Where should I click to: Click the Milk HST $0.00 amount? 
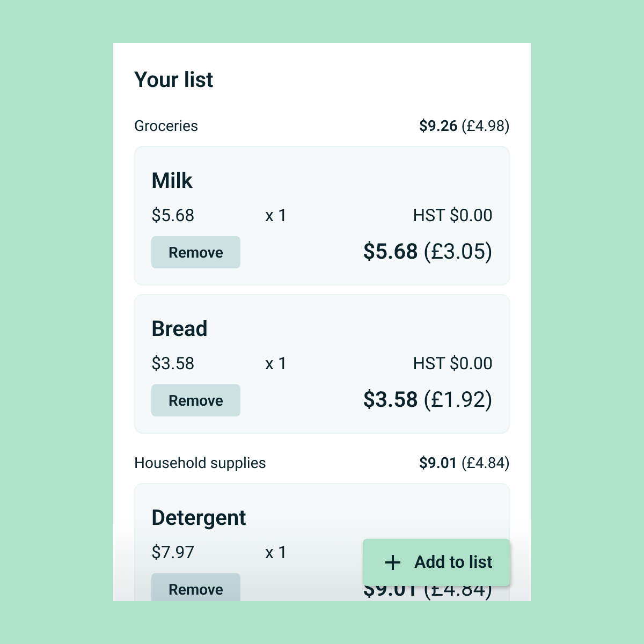click(x=452, y=216)
